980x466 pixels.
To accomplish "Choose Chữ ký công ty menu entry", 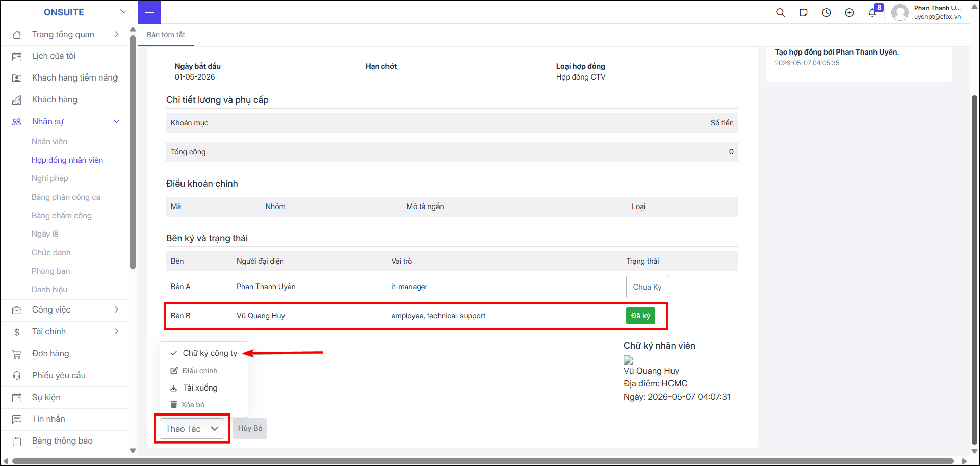I will [204, 353].
